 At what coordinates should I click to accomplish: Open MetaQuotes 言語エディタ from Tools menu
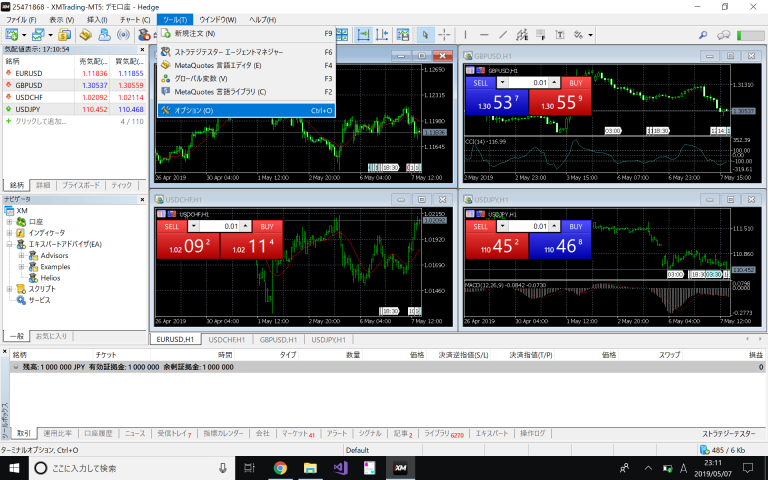210,65
